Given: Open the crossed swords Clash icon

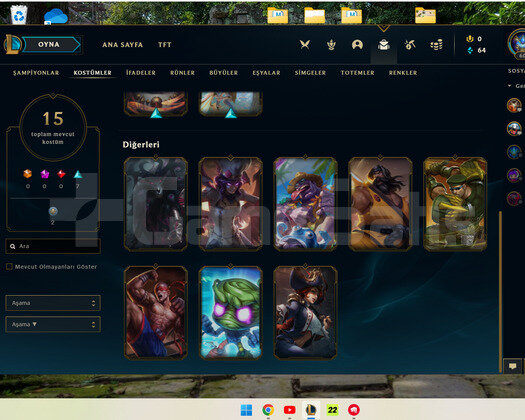Looking at the screenshot, I should (x=305, y=44).
